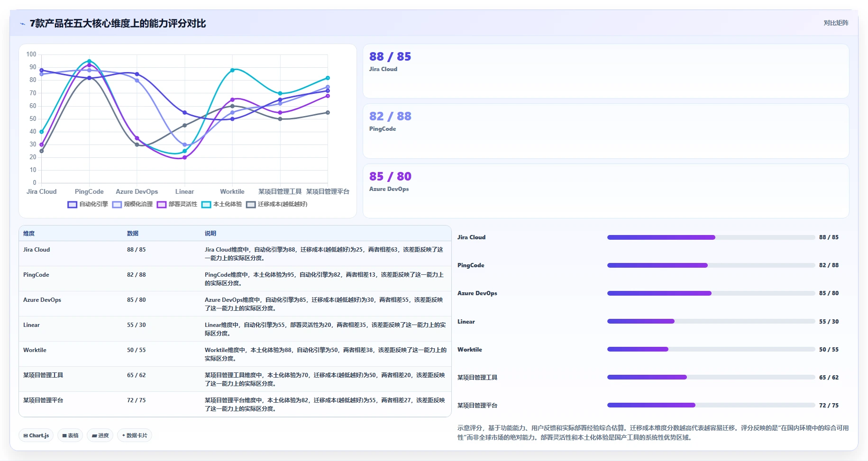Screen dimensions: 868x461
Task: Click the Worktile label in the progress list
Action: pos(470,350)
